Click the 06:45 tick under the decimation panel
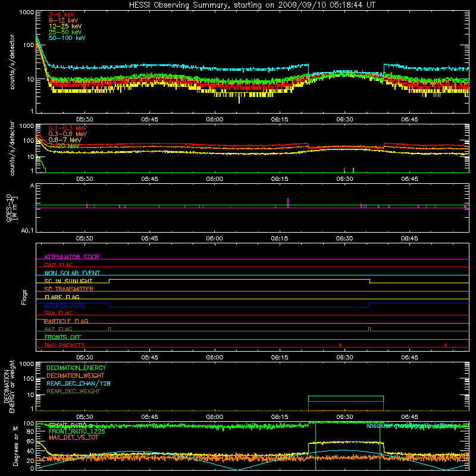The width and height of the screenshot is (476, 476). tap(409, 417)
